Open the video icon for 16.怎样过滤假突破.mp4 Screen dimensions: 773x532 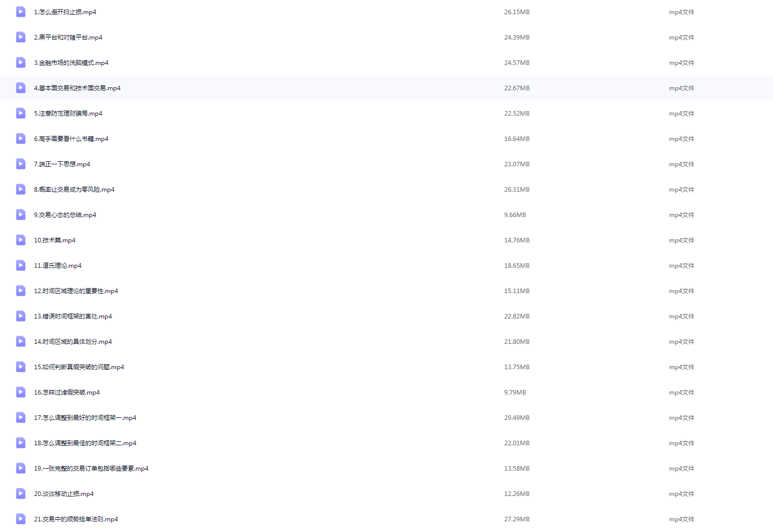pyautogui.click(x=21, y=392)
